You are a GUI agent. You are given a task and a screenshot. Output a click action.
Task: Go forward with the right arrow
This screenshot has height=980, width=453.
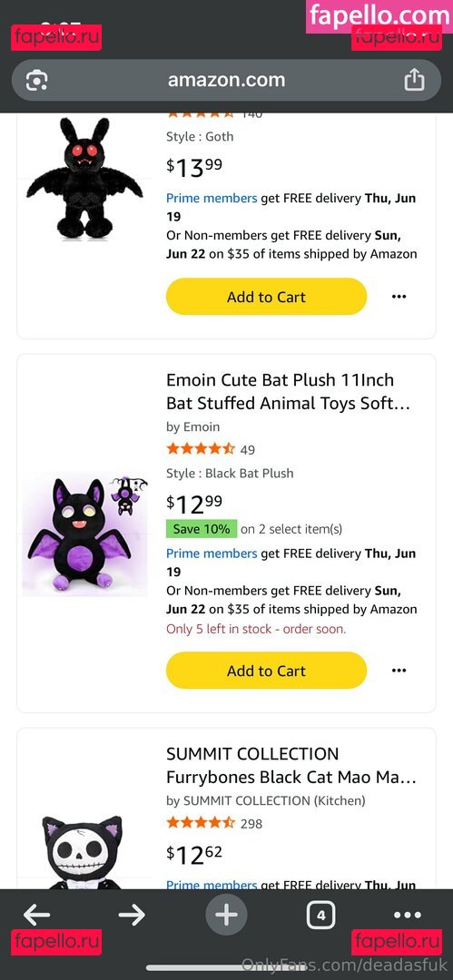(x=132, y=916)
